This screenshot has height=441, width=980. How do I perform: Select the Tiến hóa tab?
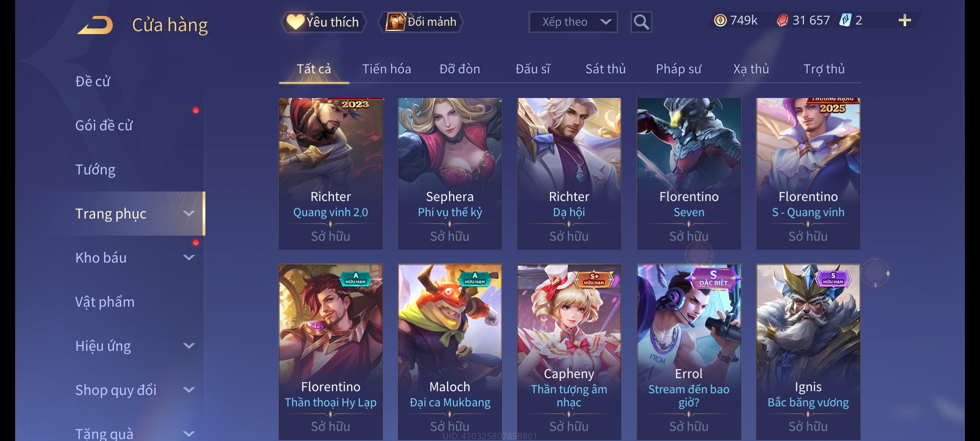tap(387, 69)
